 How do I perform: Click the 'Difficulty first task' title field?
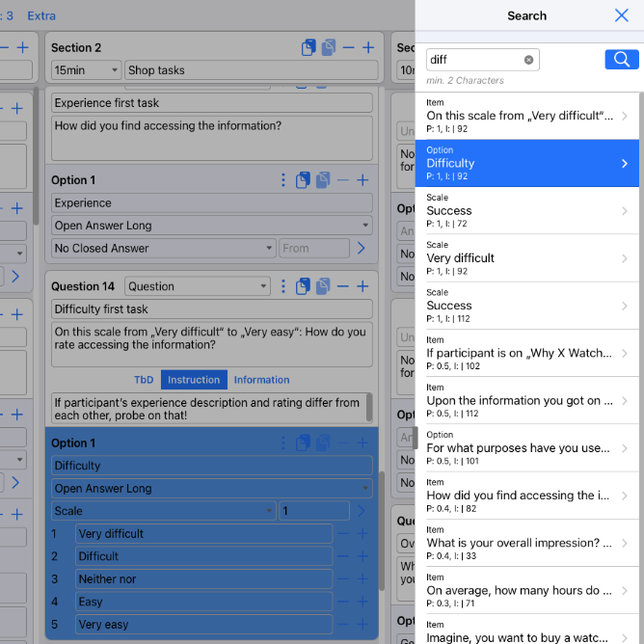[x=211, y=309]
